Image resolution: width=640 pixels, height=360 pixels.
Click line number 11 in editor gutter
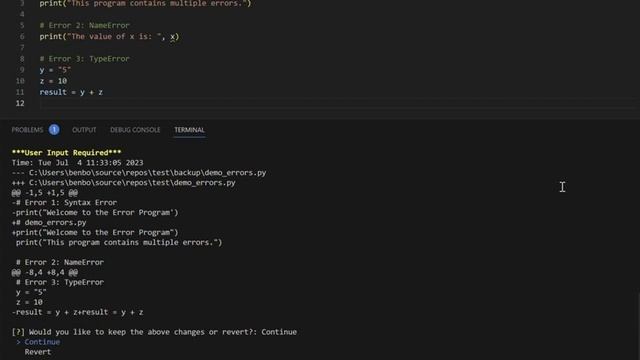pos(20,92)
